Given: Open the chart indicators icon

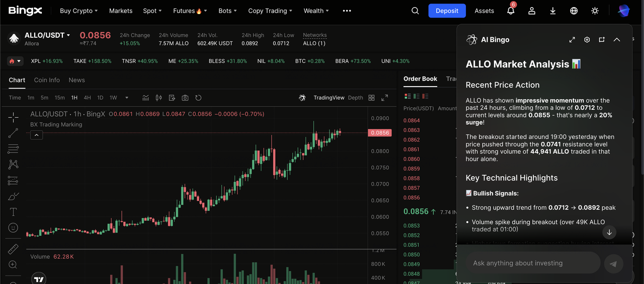Looking at the screenshot, I should tap(146, 98).
